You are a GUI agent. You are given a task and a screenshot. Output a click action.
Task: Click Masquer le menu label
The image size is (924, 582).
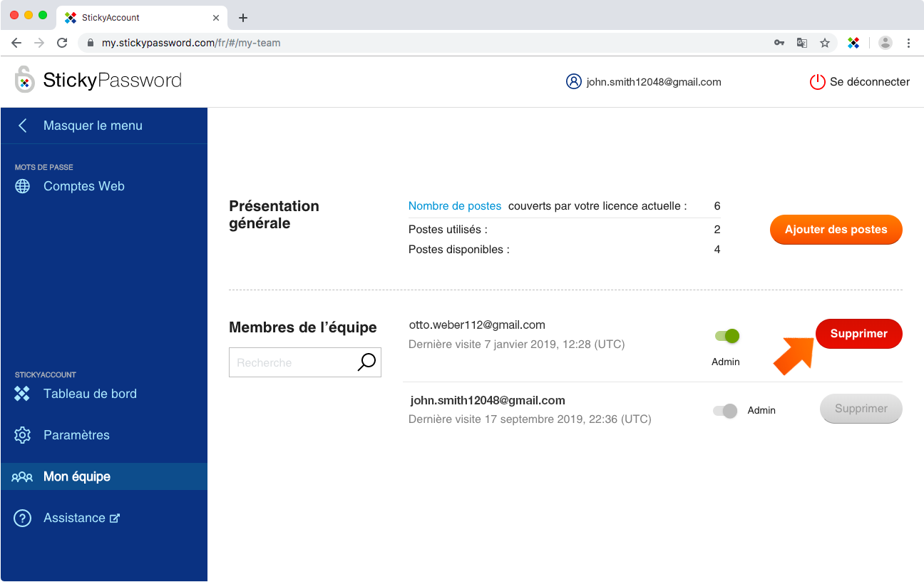(x=93, y=126)
